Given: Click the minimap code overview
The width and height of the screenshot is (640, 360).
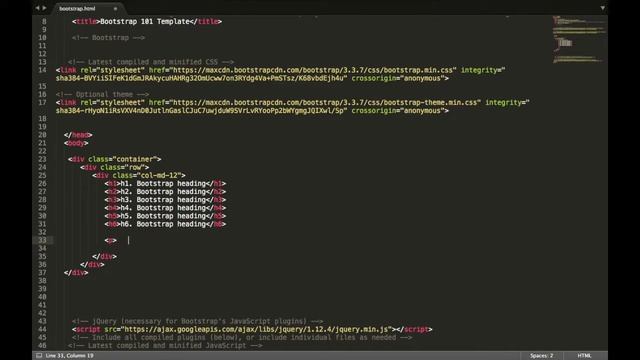Looking at the screenshot, I should 579,39.
